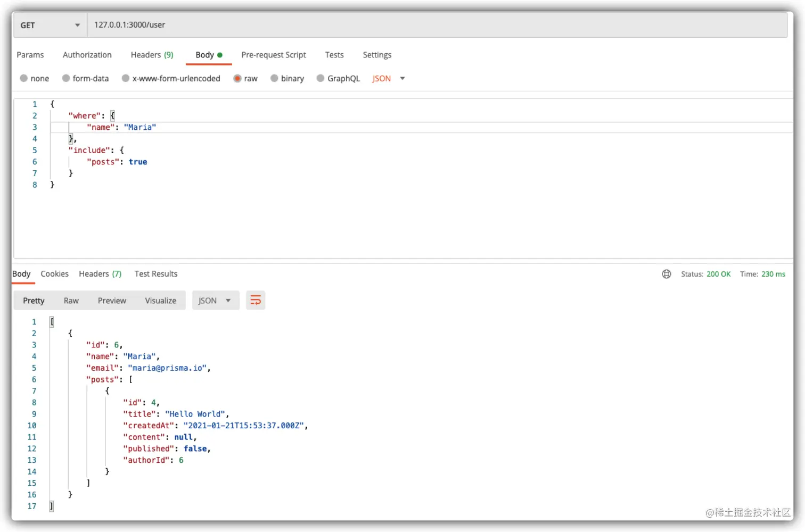Click the request URL input field

pyautogui.click(x=437, y=25)
